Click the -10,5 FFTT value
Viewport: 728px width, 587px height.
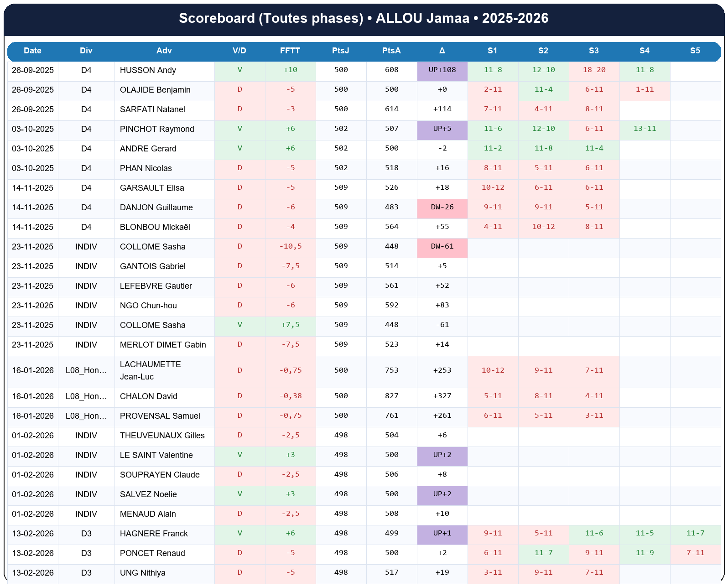pos(290,247)
